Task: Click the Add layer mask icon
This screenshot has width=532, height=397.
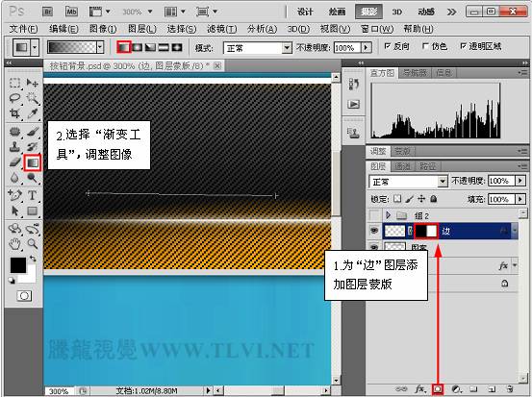Action: coord(438,389)
